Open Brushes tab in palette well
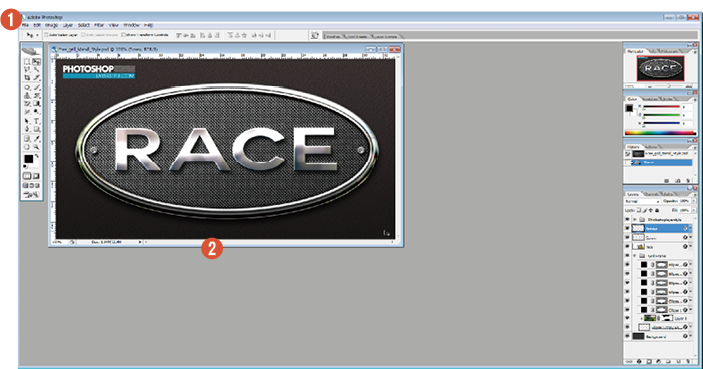This screenshot has height=369, width=703. click(333, 36)
